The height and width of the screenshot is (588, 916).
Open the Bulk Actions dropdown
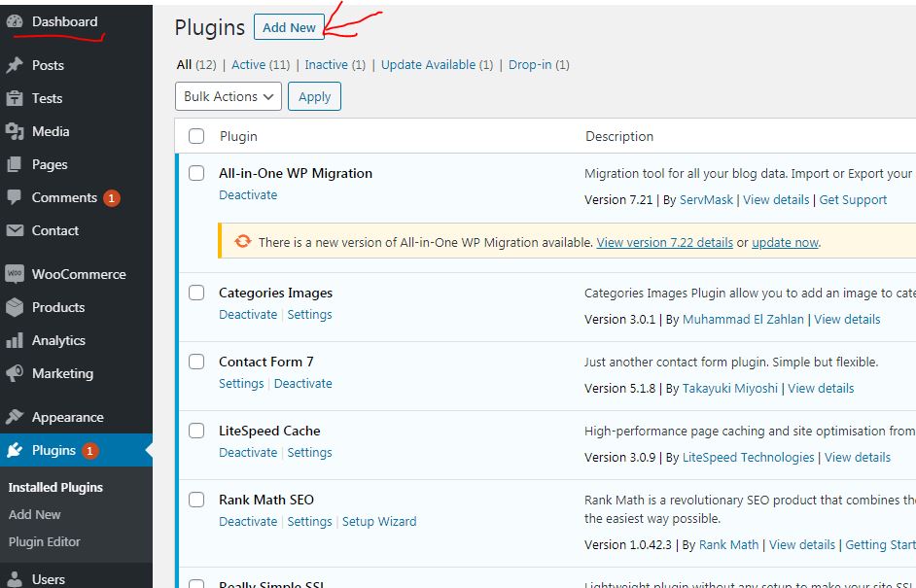tap(229, 96)
